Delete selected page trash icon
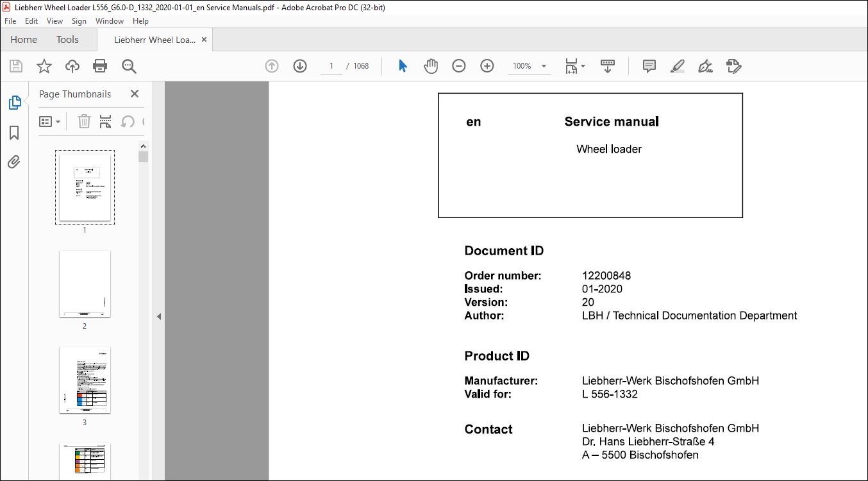 point(84,121)
